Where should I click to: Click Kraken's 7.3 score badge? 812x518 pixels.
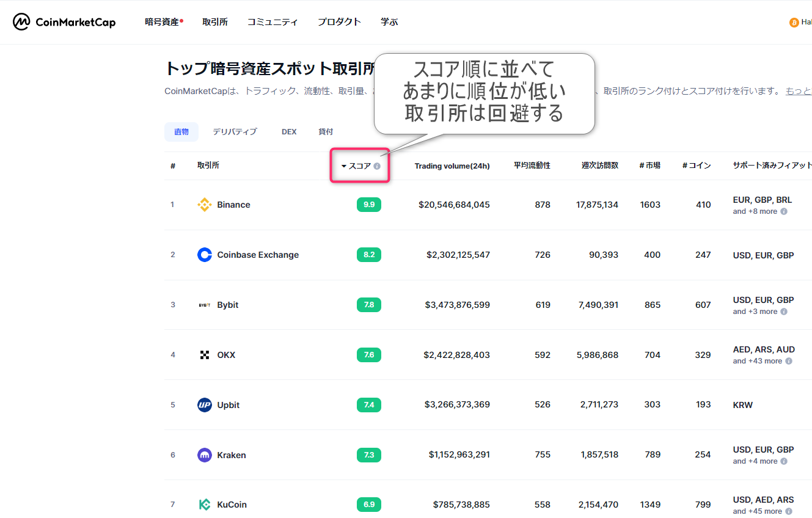click(369, 455)
